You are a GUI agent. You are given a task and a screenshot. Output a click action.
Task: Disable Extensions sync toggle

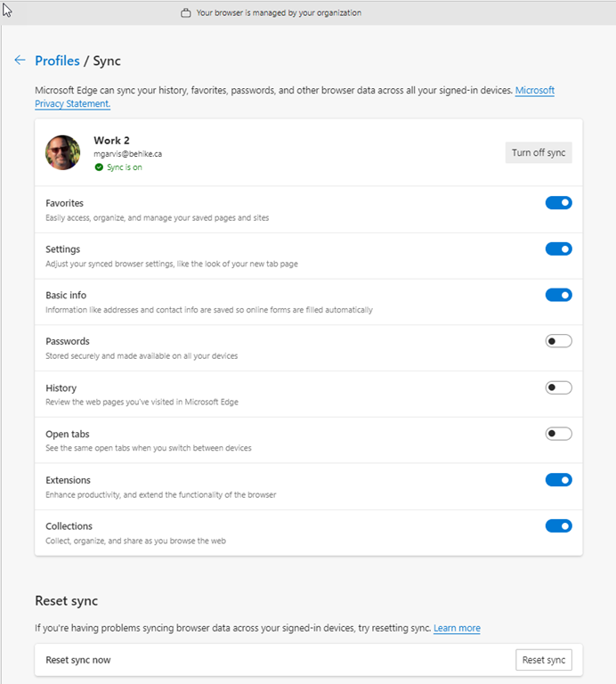pyautogui.click(x=558, y=480)
